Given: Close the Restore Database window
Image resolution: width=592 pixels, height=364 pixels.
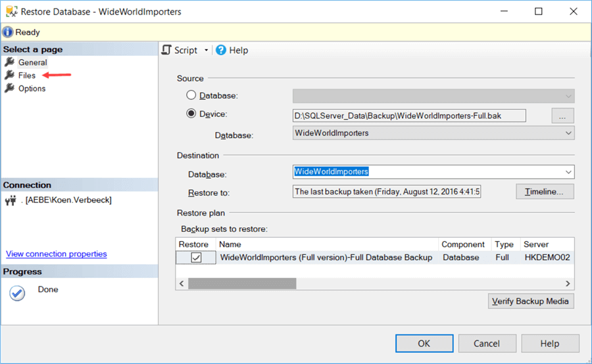Looking at the screenshot, I should pyautogui.click(x=574, y=11).
